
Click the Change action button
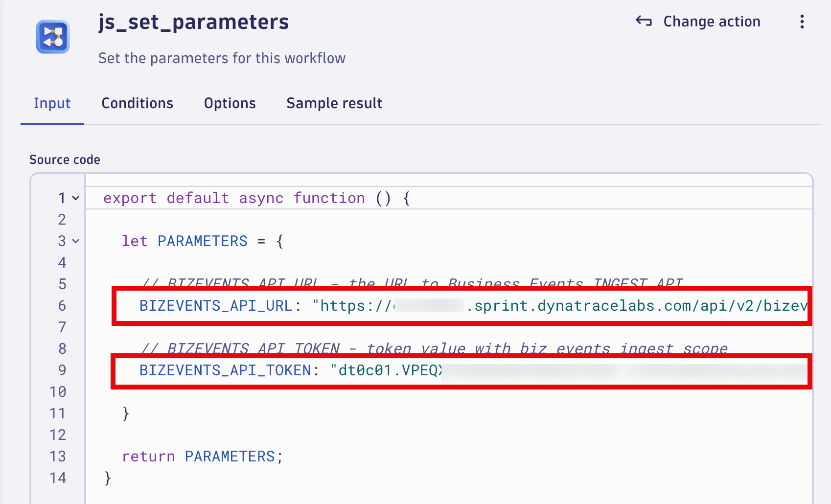[698, 22]
